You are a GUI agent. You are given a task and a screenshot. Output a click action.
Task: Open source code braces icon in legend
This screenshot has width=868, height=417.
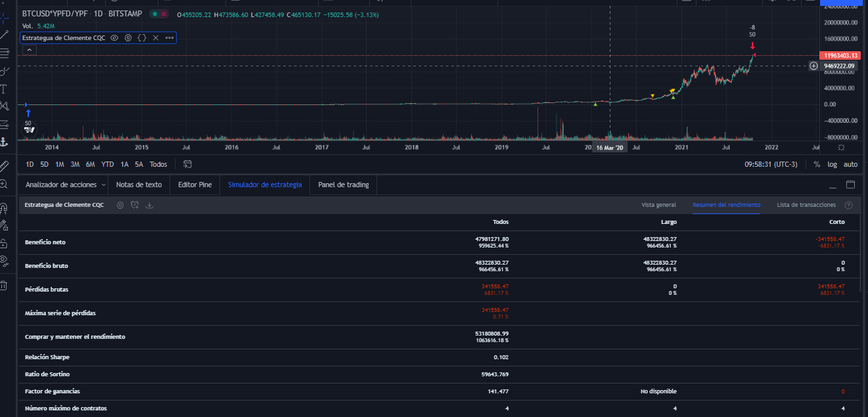142,38
